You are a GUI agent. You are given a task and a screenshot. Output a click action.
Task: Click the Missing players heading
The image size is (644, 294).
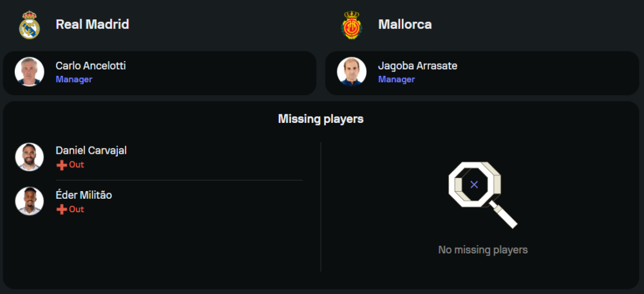click(x=321, y=119)
